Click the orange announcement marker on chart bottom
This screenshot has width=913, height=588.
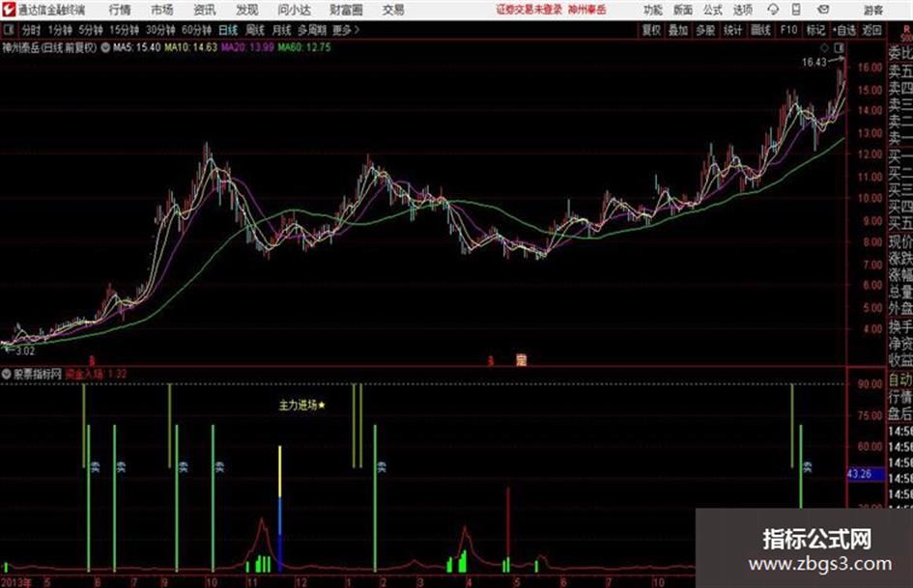521,360
